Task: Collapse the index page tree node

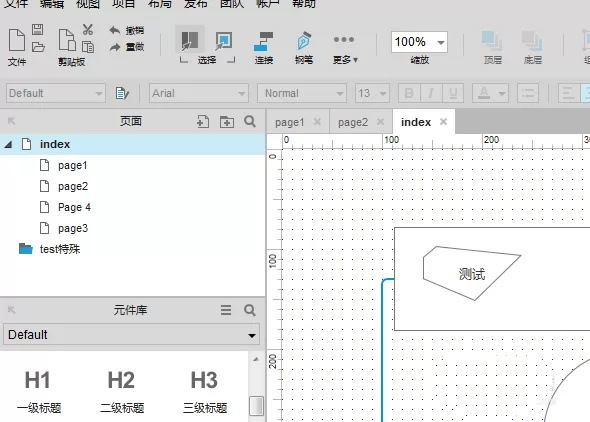Action: [x=8, y=144]
